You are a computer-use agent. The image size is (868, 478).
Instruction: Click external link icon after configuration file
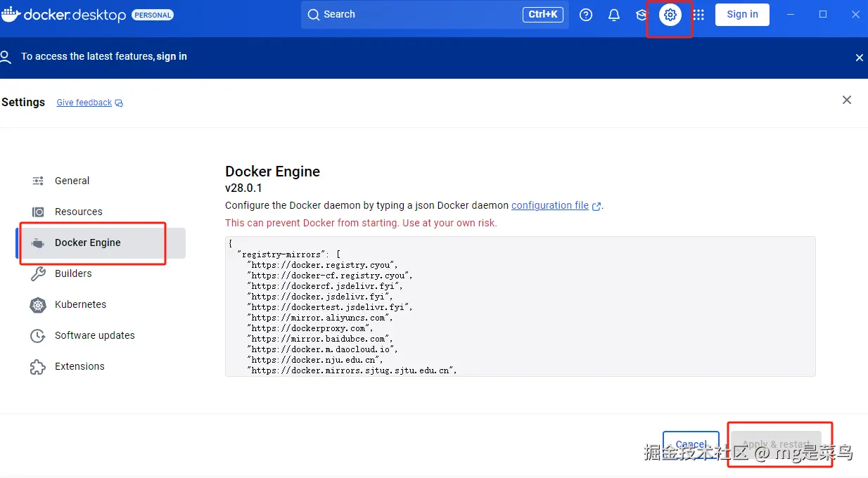596,207
